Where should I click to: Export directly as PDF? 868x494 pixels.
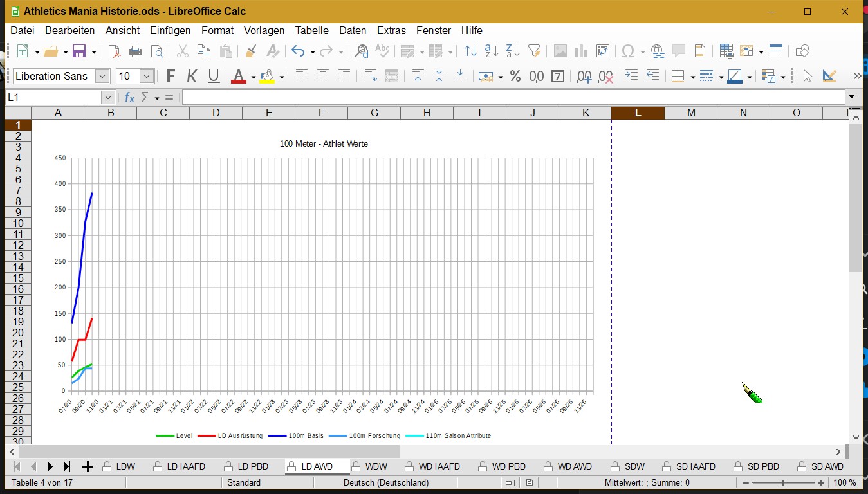114,51
